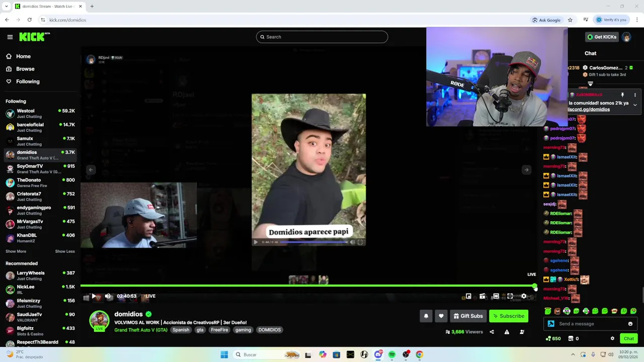
Task: Click Show Less in Following list
Action: point(65,251)
